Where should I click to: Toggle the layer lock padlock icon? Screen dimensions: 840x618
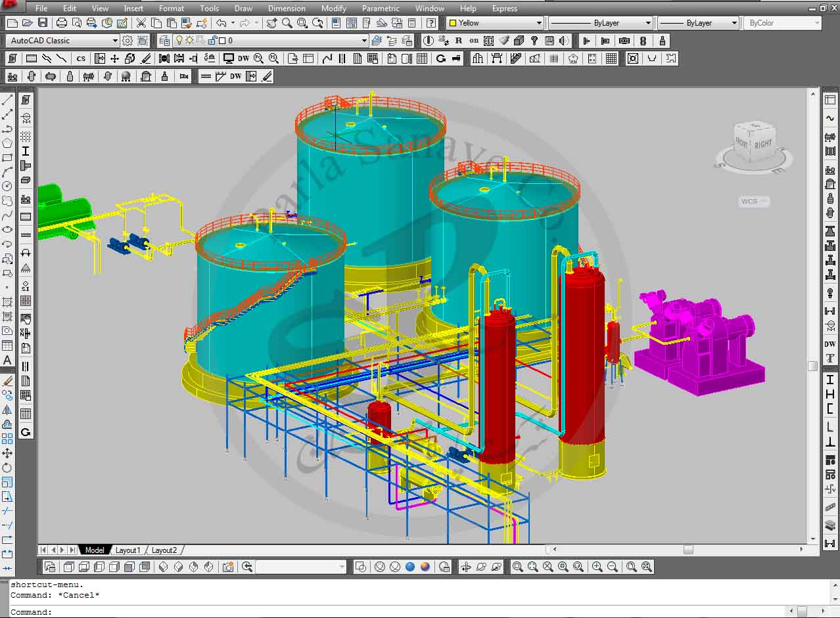tap(212, 41)
